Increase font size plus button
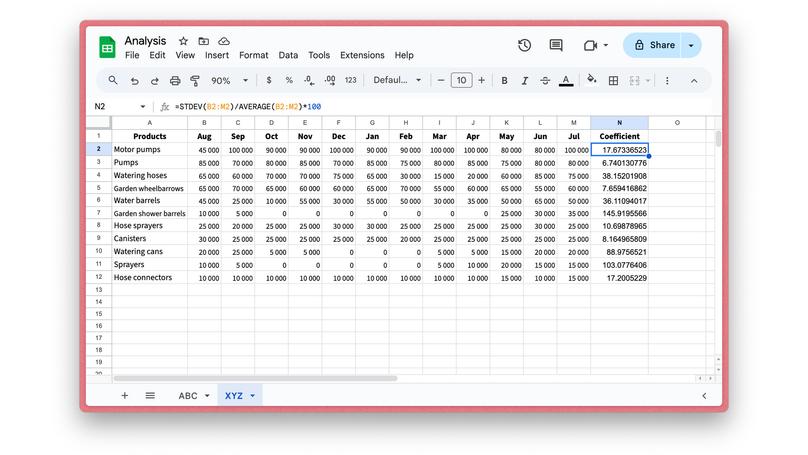Screen dimensions: 808x455 [481, 80]
